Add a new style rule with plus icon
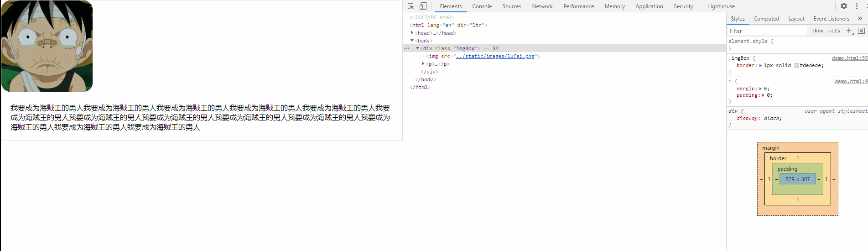The image size is (868, 251). (849, 31)
